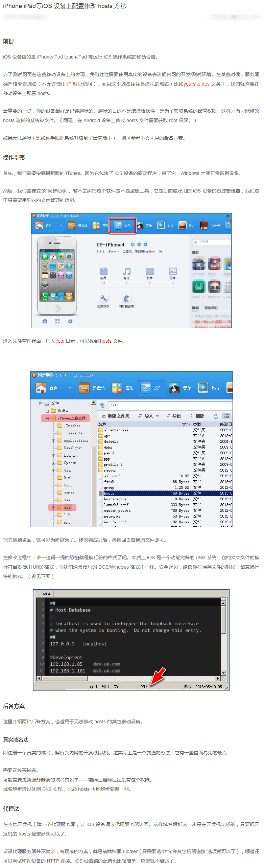Select the 文件 tab in device overview toolbar

click(122, 225)
